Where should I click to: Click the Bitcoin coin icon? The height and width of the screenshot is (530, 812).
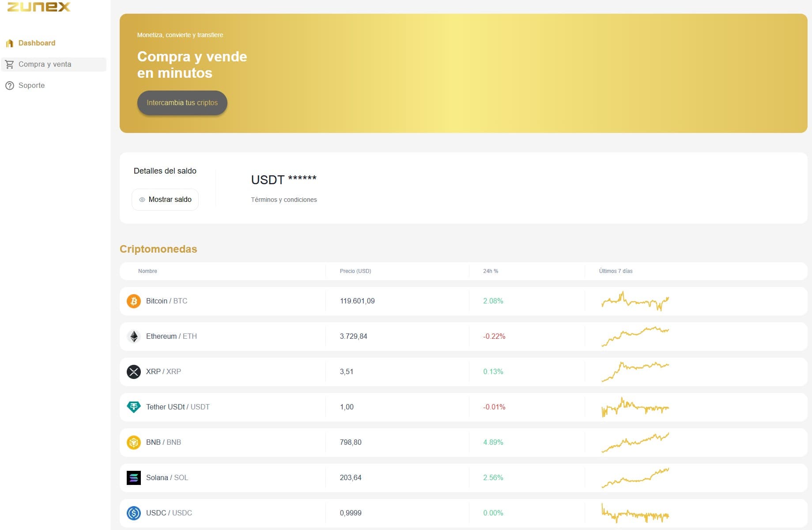pyautogui.click(x=133, y=301)
